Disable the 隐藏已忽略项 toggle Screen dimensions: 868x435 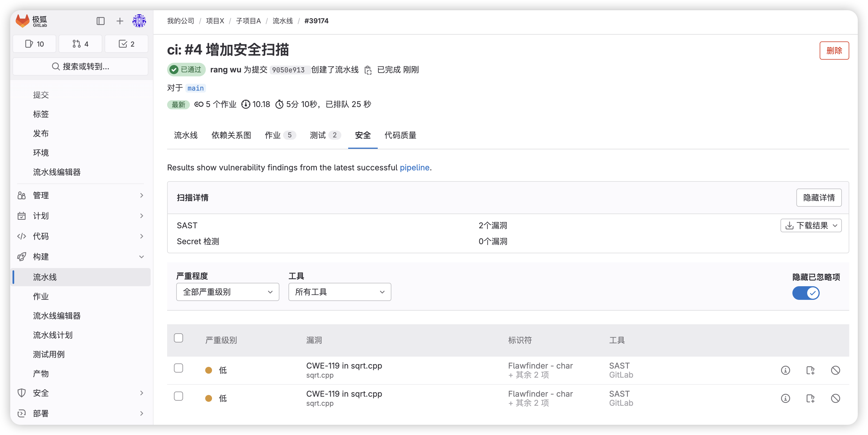click(x=806, y=293)
